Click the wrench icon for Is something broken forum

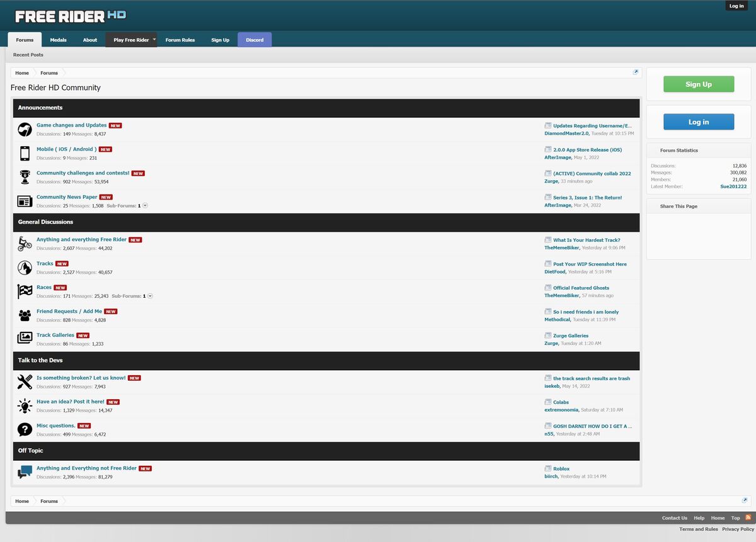[25, 381]
